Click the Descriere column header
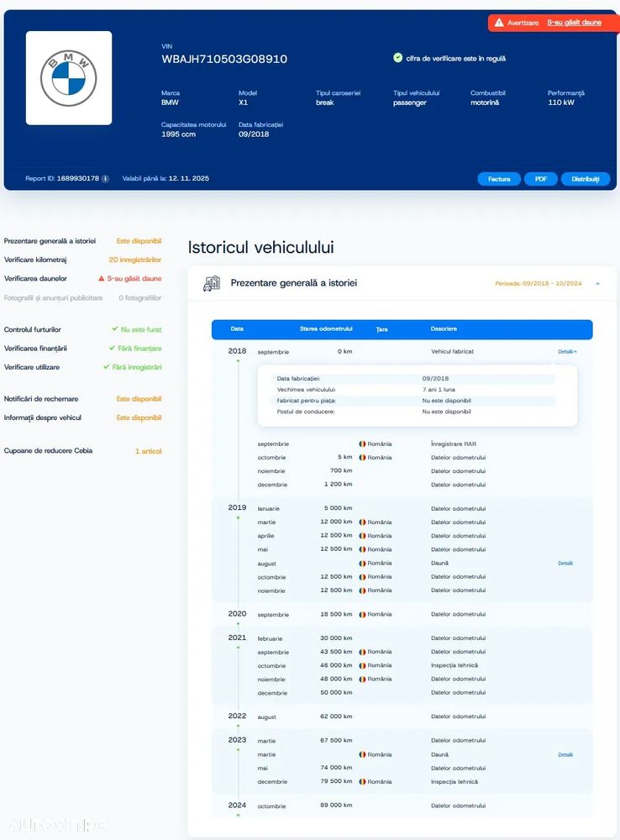This screenshot has width=620, height=840. tap(444, 329)
